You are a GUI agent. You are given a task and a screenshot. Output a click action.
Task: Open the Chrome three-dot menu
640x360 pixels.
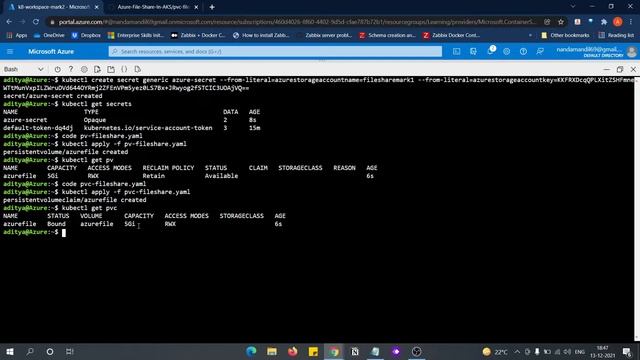tap(631, 22)
